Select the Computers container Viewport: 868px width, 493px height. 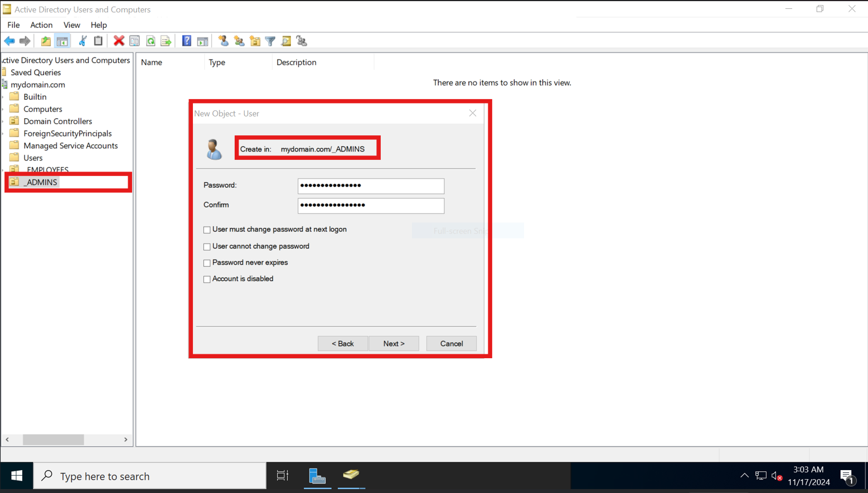click(x=42, y=109)
